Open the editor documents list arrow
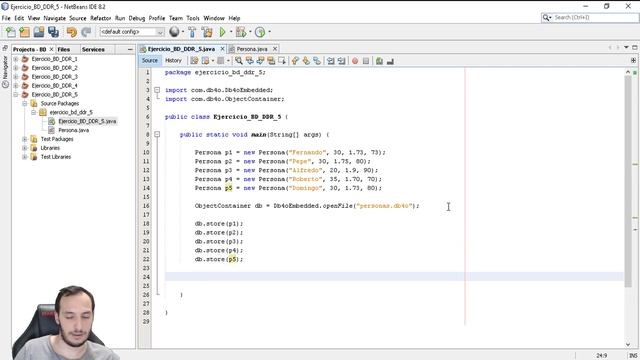Screen dimensions: 640x360 (626, 48)
